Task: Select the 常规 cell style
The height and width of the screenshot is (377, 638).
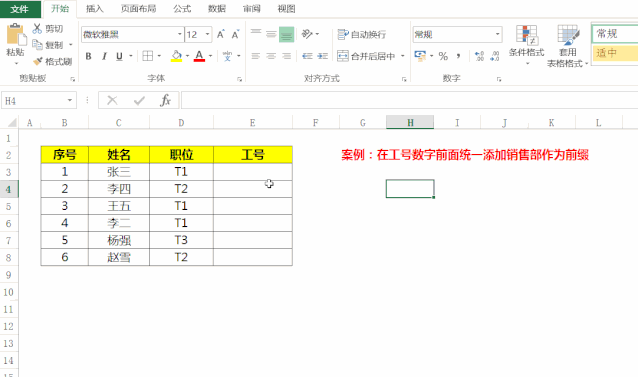Action: pyautogui.click(x=614, y=34)
